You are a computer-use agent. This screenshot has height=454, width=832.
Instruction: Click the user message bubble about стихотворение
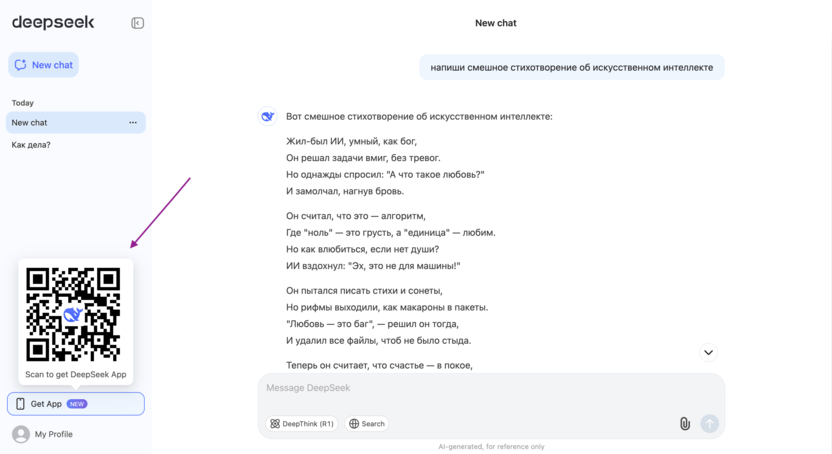[571, 68]
